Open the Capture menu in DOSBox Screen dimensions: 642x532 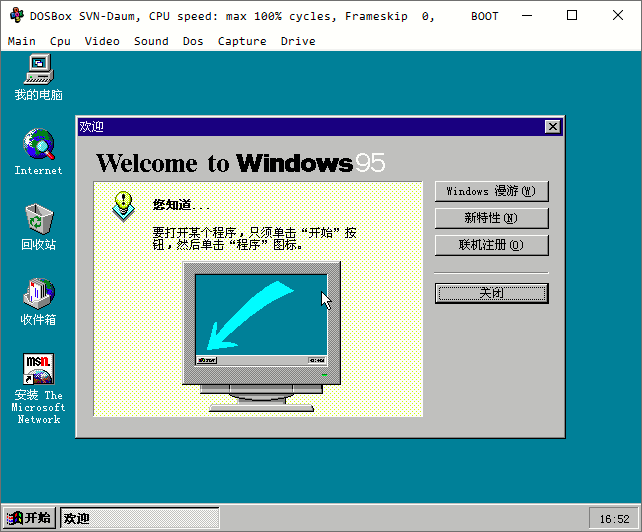(242, 41)
